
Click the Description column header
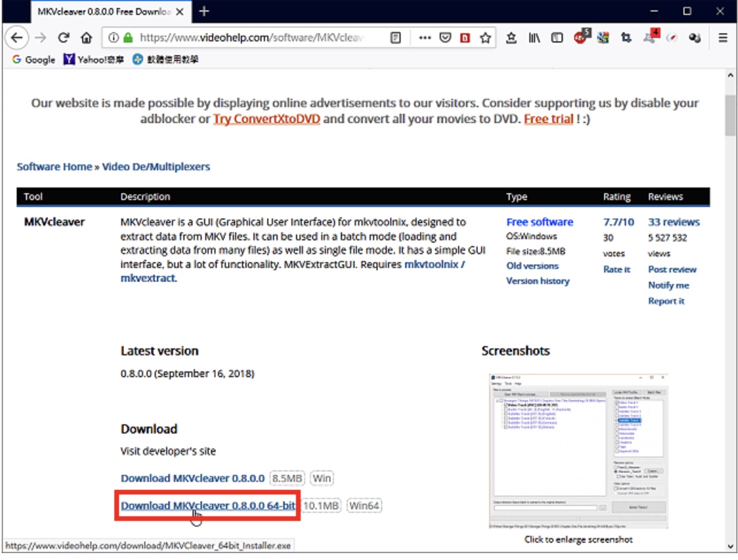(x=145, y=197)
